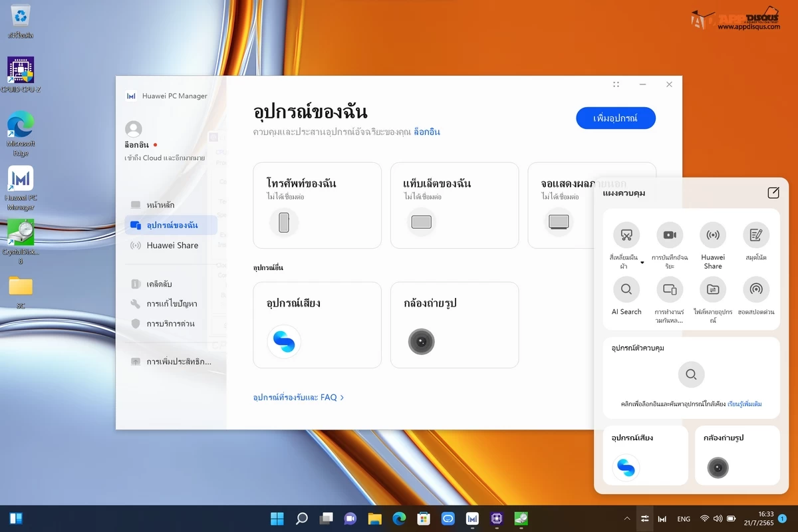Open อุปกรณ์ที่รองรับและ FAQ link
Viewport: 798px width, 532px height.
click(299, 397)
